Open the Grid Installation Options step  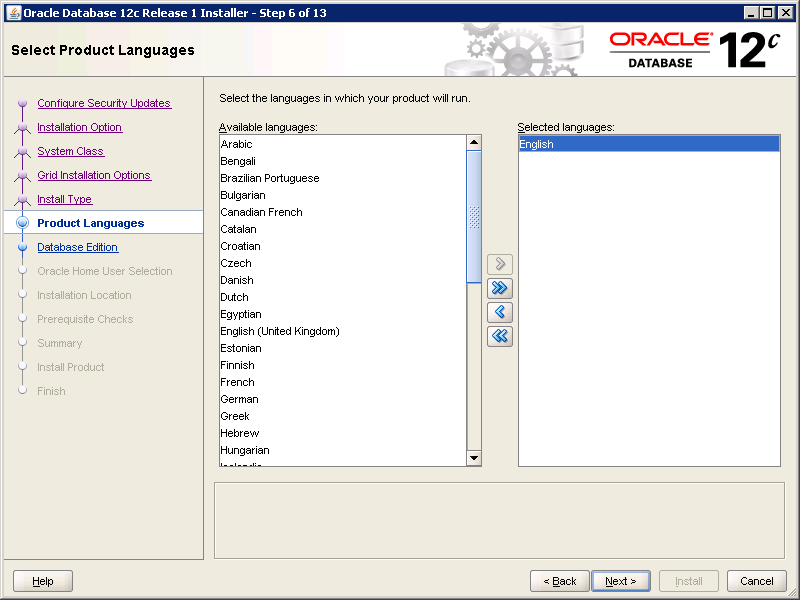point(94,175)
